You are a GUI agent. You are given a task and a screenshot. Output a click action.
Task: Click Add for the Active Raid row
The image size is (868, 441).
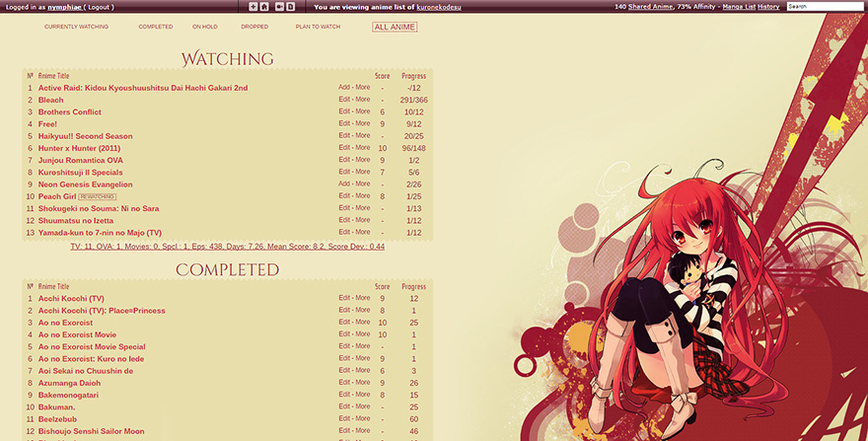pyautogui.click(x=344, y=87)
